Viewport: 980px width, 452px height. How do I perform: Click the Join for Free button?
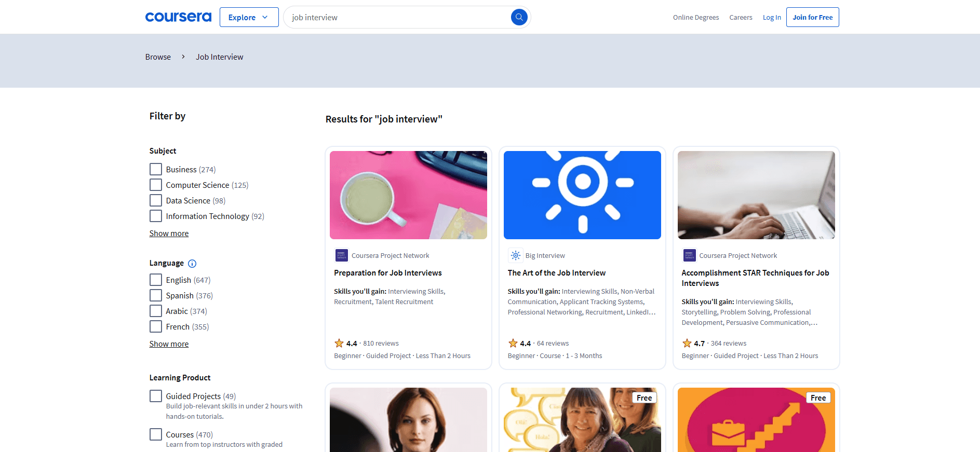pyautogui.click(x=812, y=17)
